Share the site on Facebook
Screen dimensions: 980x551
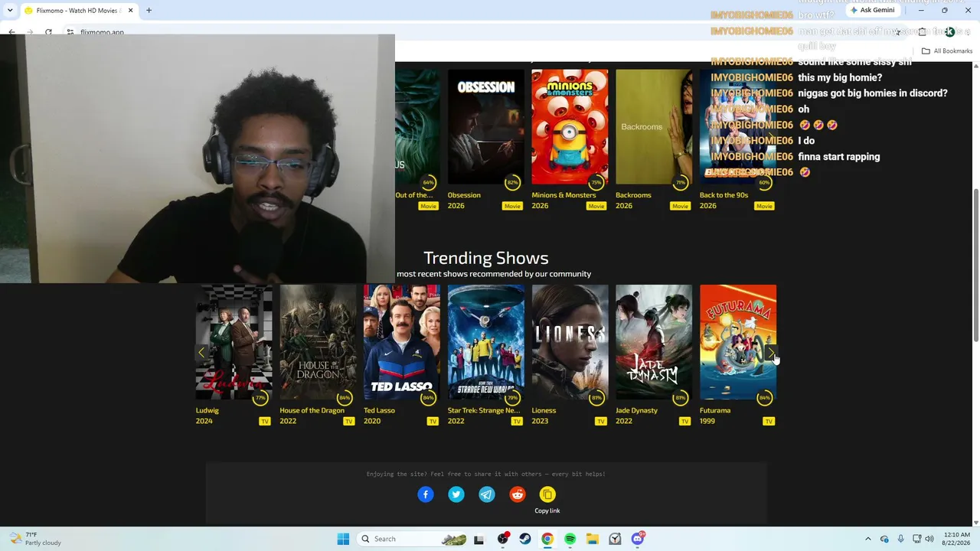click(x=426, y=494)
